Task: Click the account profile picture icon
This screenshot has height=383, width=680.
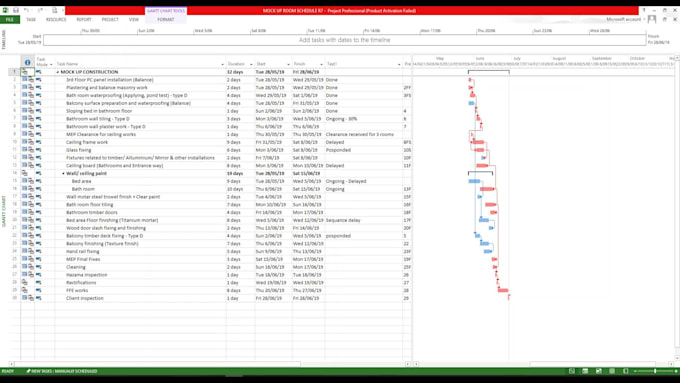Action: tap(652, 19)
